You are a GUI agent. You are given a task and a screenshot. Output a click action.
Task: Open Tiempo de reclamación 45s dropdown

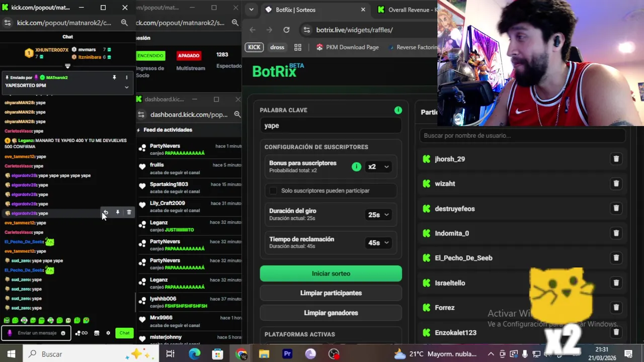(378, 243)
